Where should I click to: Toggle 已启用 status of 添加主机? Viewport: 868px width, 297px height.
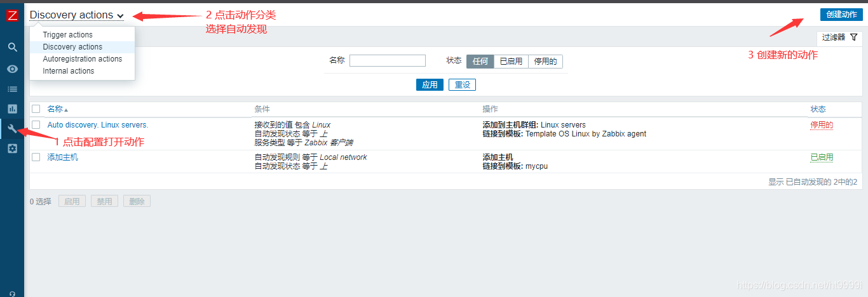click(822, 157)
